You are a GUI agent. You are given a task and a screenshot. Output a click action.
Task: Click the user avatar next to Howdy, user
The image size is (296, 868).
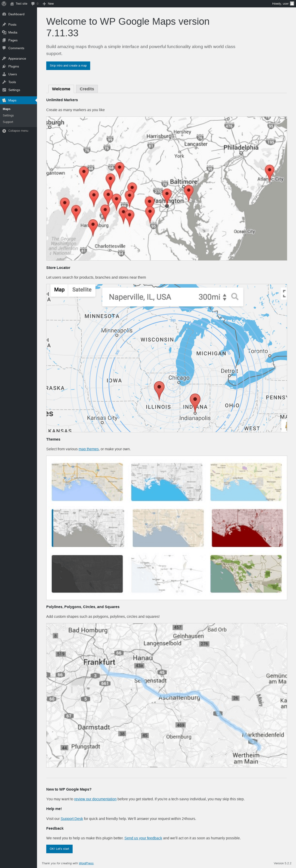(292, 4)
